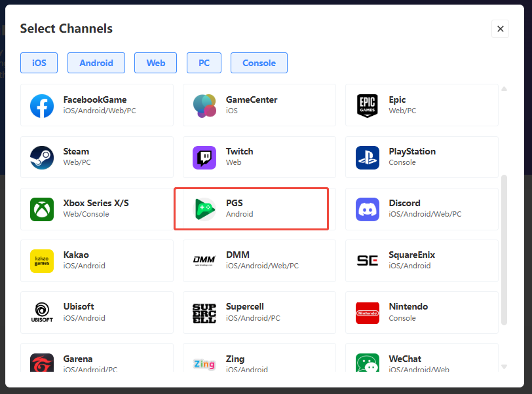The height and width of the screenshot is (394, 532).
Task: Click the Twitch logo icon
Action: pyautogui.click(x=204, y=158)
